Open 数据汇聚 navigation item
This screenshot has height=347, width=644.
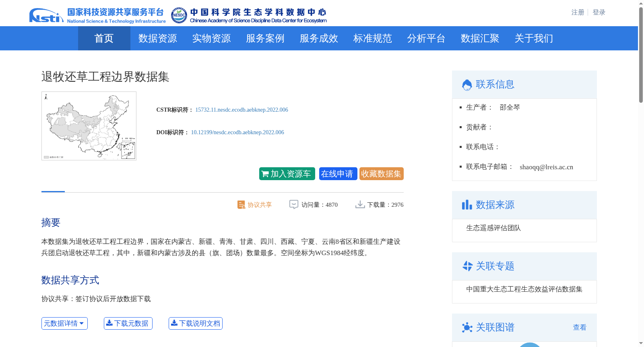pos(480,38)
